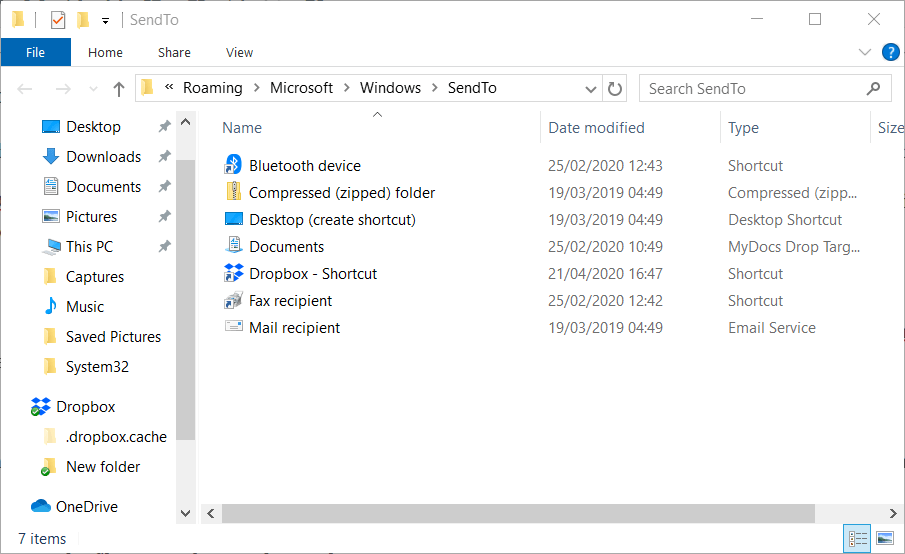Select the Compressed (zipped) folder icon
Screen dimensions: 905x554
[x=233, y=193]
